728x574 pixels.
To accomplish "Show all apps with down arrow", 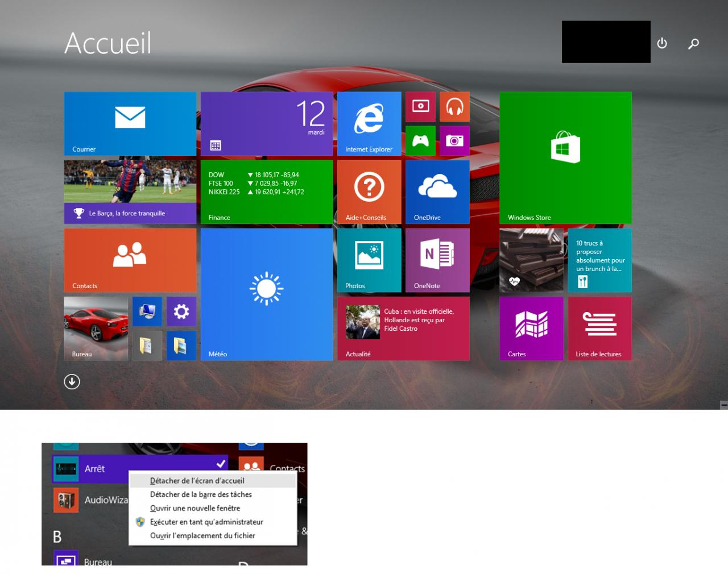I will tap(72, 381).
